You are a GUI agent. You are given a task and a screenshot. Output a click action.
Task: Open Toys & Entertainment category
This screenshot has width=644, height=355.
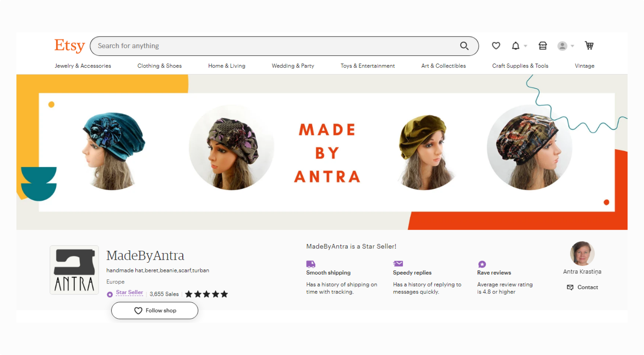368,66
